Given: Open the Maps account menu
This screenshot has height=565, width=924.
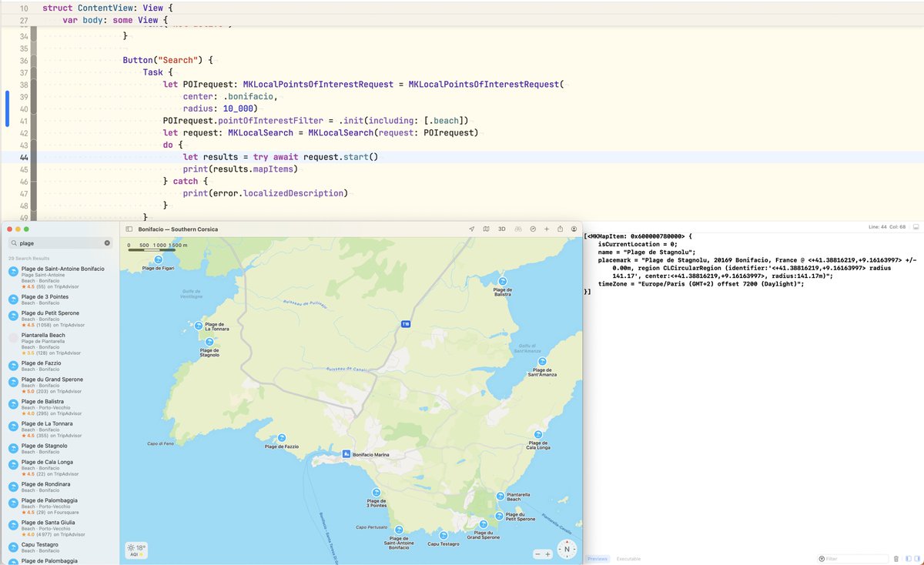Looking at the screenshot, I should coord(574,229).
